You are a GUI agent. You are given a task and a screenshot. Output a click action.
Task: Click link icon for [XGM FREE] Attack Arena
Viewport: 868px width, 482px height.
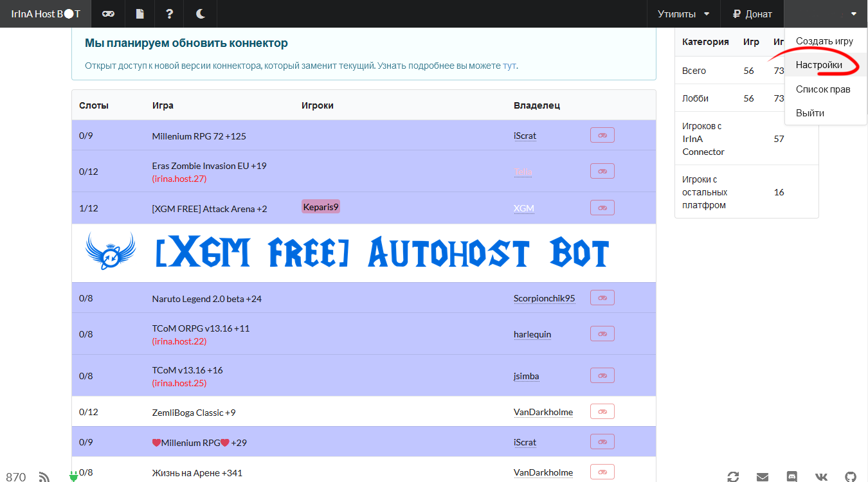point(602,208)
